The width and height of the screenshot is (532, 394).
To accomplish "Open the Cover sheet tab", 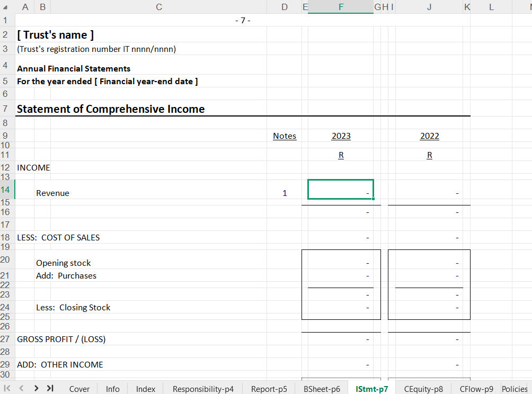I will point(79,389).
